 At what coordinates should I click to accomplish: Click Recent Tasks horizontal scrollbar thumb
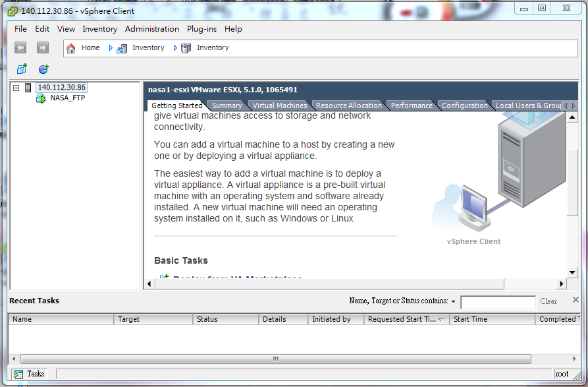276,359
